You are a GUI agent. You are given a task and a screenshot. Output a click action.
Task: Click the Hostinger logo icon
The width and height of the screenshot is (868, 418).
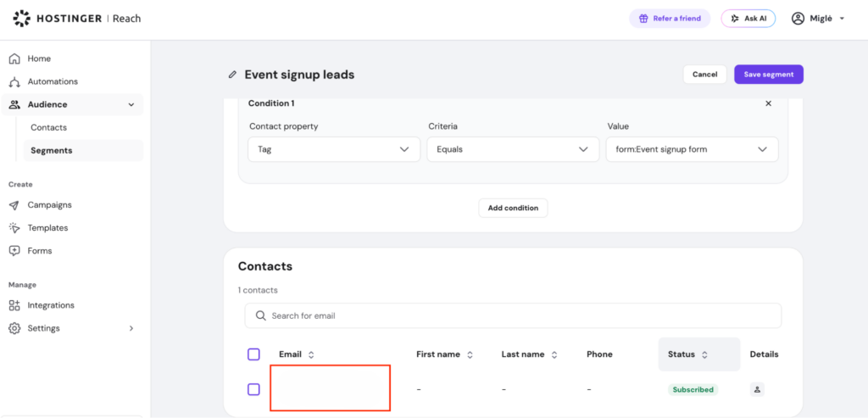point(22,19)
